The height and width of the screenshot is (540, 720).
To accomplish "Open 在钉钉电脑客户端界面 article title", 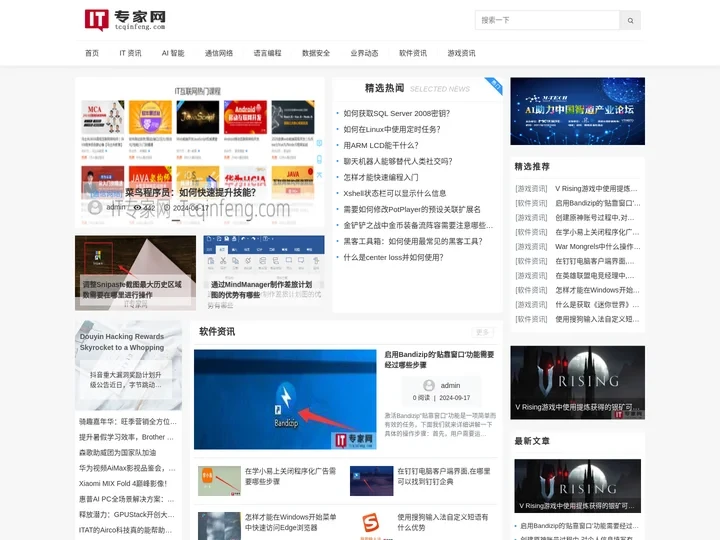I will pyautogui.click(x=444, y=476).
